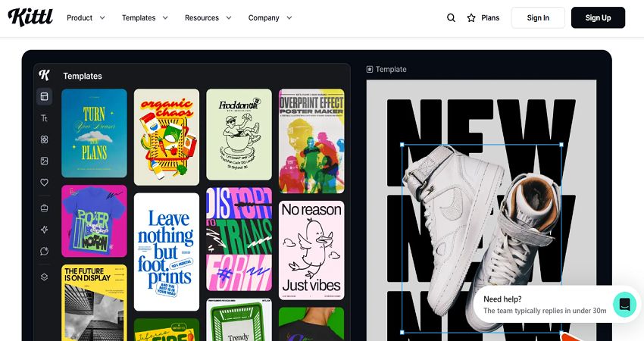
Task: Select the Leave nothing but footprints template
Action: click(167, 252)
